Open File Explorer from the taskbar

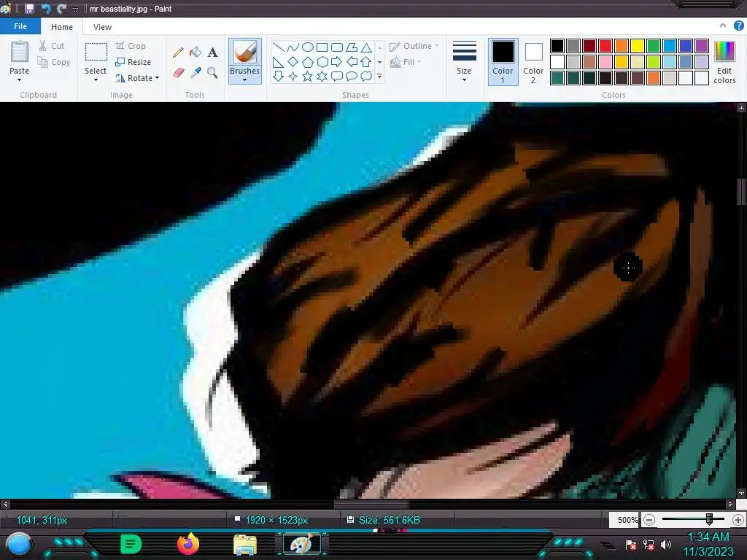[245, 545]
